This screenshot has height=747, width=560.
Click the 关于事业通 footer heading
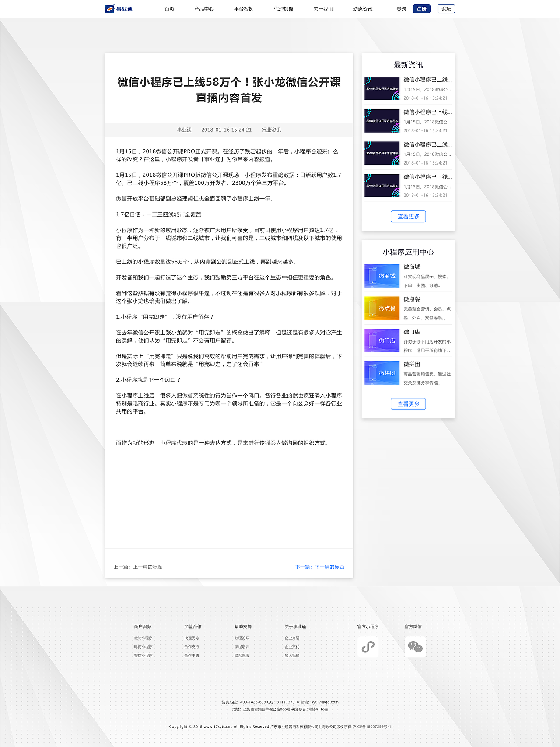pyautogui.click(x=295, y=627)
